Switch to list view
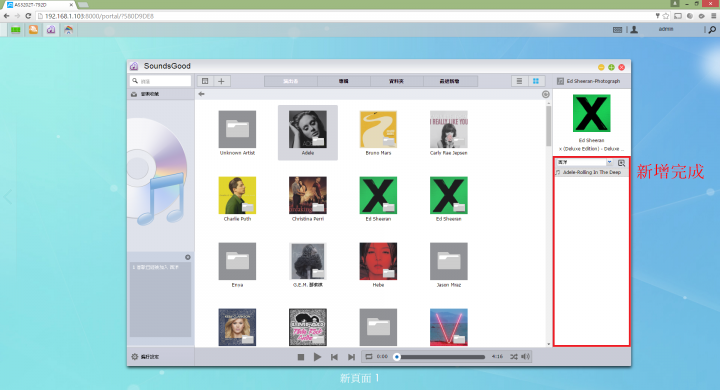Image resolution: width=720 pixels, height=390 pixels. [519, 81]
